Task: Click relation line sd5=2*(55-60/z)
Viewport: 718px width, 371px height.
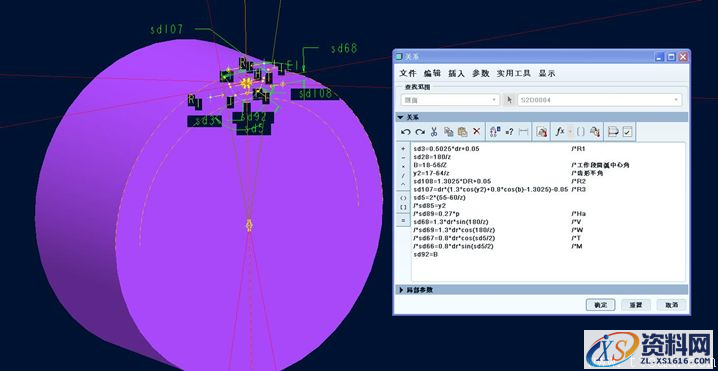Action: click(440, 197)
